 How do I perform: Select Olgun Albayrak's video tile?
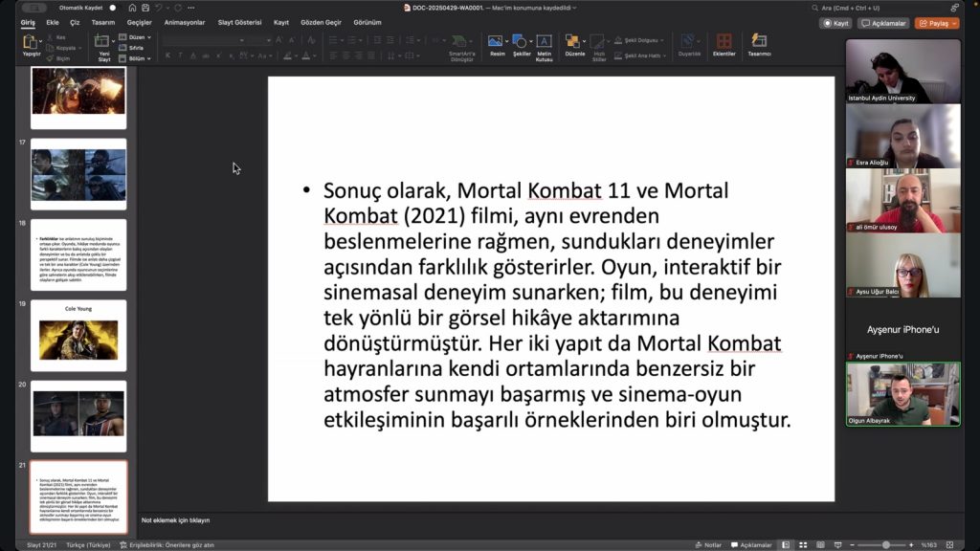tap(903, 394)
